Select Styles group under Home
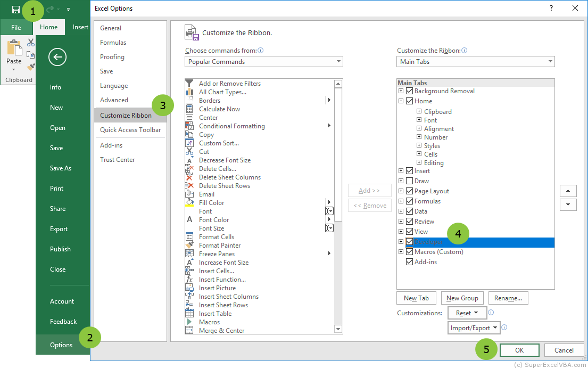Viewport: 588px width, 368px height. point(432,145)
